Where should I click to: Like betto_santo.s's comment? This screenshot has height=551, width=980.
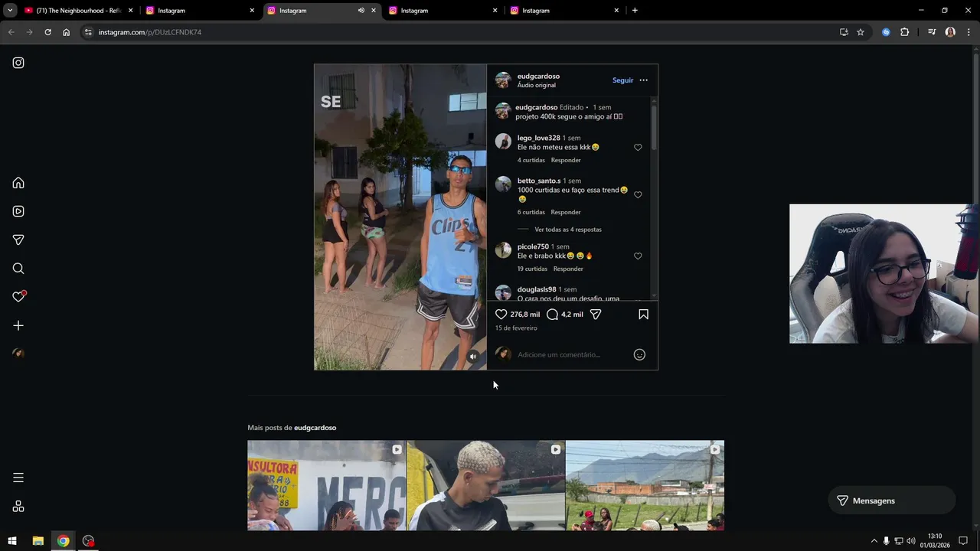[x=638, y=195]
